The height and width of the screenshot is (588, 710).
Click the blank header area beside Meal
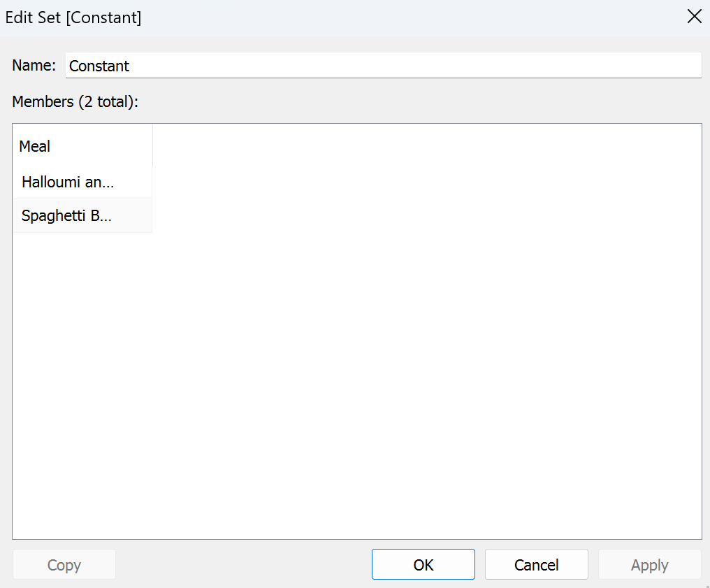point(419,147)
